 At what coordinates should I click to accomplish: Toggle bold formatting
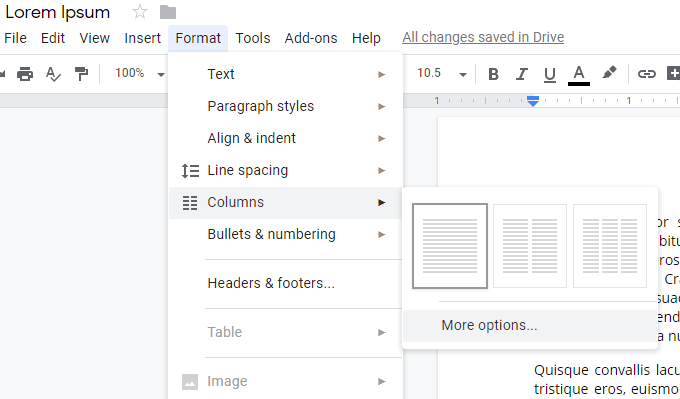coord(493,74)
